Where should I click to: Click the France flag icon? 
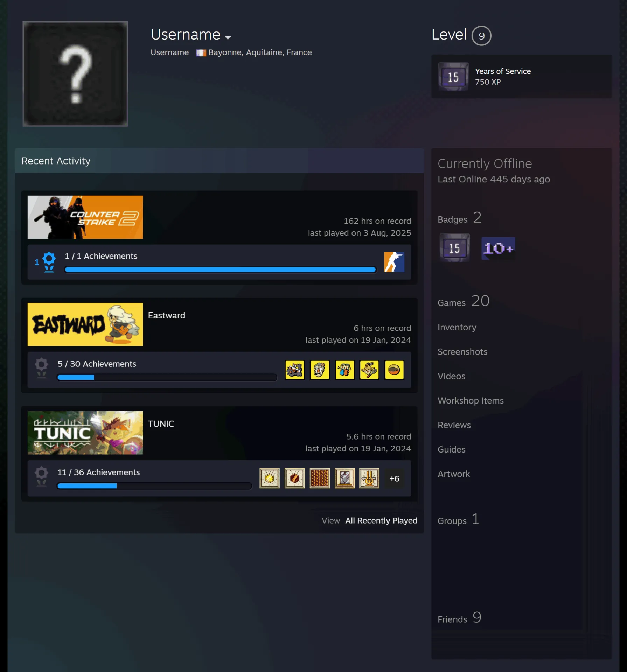(201, 53)
